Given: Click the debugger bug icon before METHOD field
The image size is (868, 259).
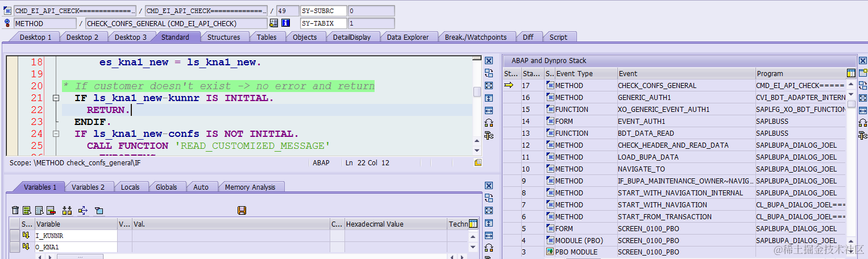Looking at the screenshot, I should [x=7, y=23].
